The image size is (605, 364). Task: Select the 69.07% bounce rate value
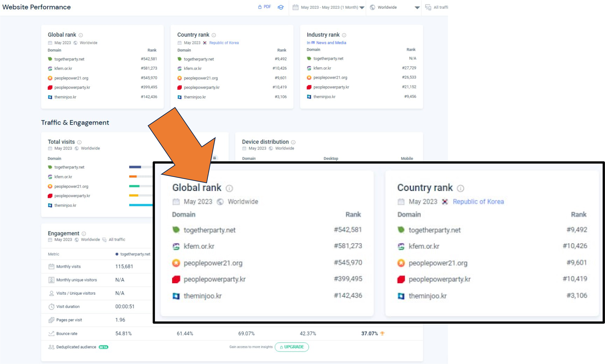point(246,333)
